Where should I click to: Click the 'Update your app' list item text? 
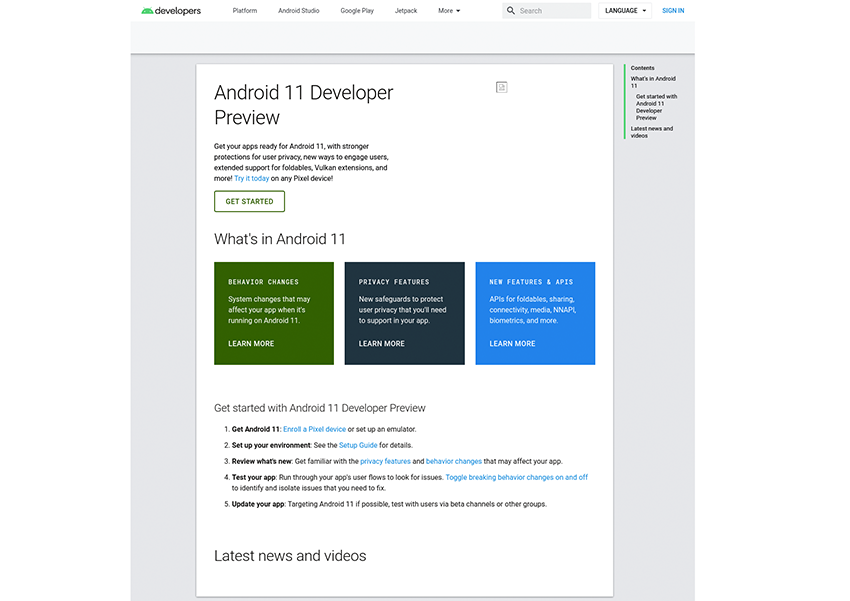pos(389,504)
